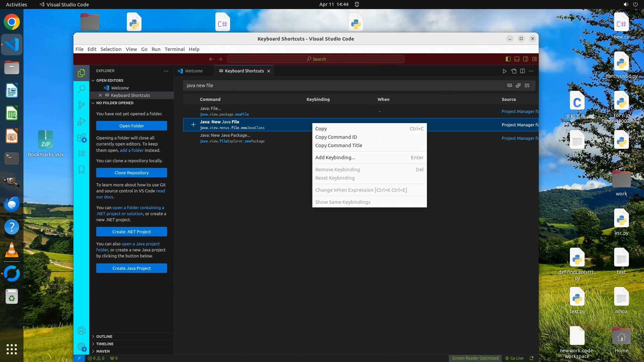Open Run and Debug view icon
This screenshot has height=362, width=644.
pyautogui.click(x=81, y=121)
